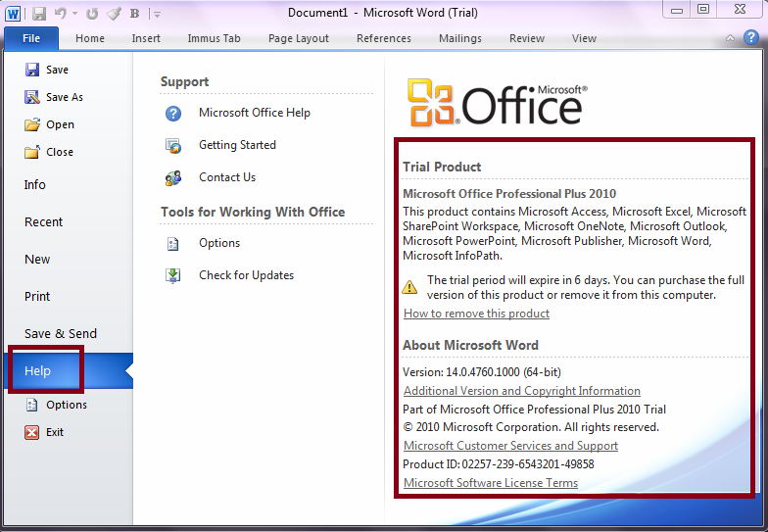Image resolution: width=768 pixels, height=532 pixels.
Task: Switch to the Review tab
Action: click(x=527, y=38)
